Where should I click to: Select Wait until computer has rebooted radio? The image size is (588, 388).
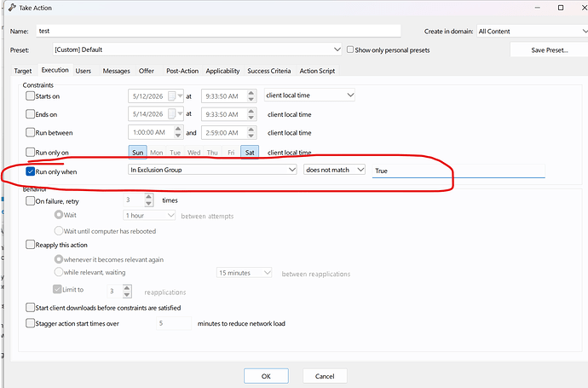pos(59,230)
